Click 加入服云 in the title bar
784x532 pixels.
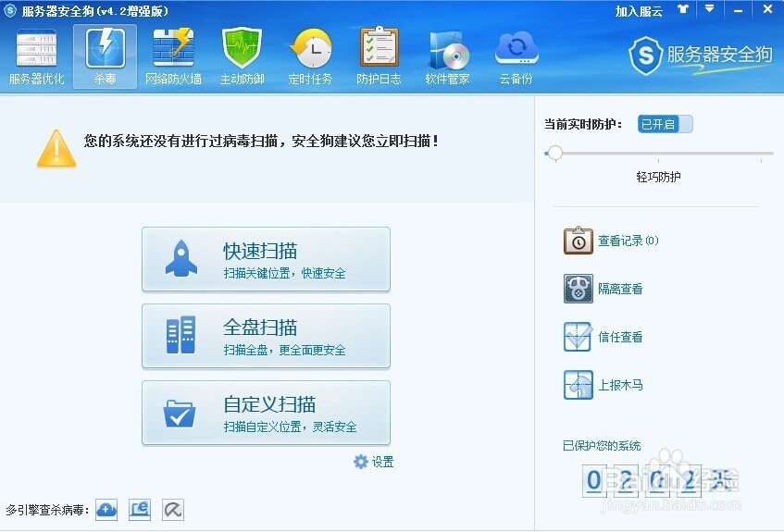tap(639, 11)
